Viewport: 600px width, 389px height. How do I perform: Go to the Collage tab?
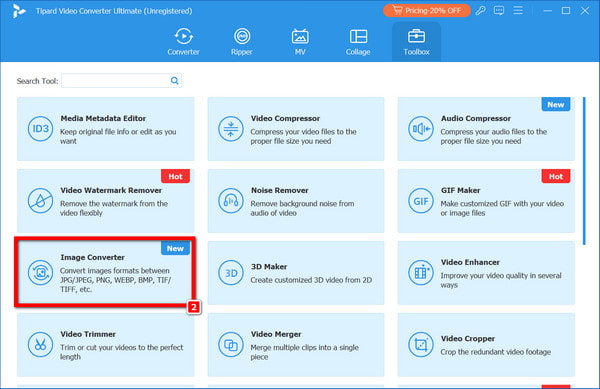[358, 42]
